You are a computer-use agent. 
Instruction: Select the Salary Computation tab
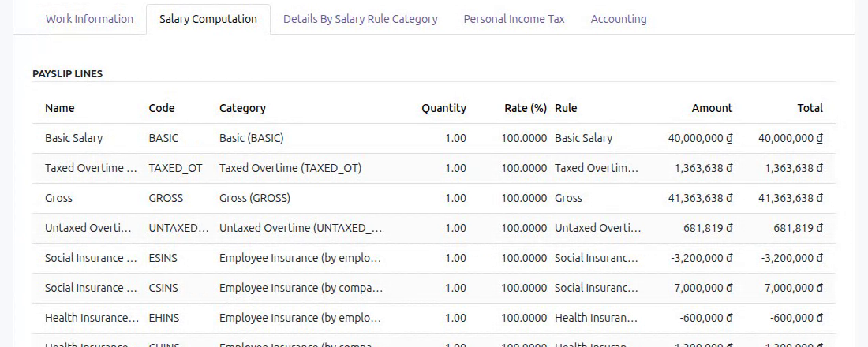tap(208, 19)
